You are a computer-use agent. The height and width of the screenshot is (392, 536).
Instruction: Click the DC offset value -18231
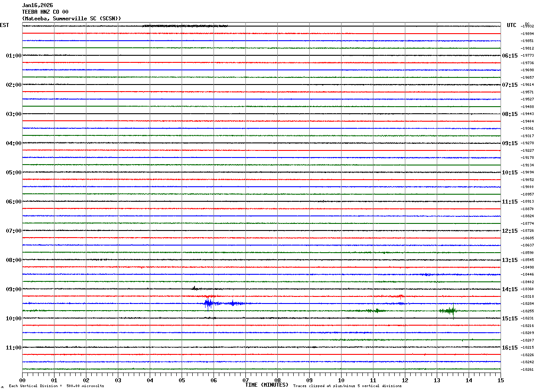[x=528, y=319]
